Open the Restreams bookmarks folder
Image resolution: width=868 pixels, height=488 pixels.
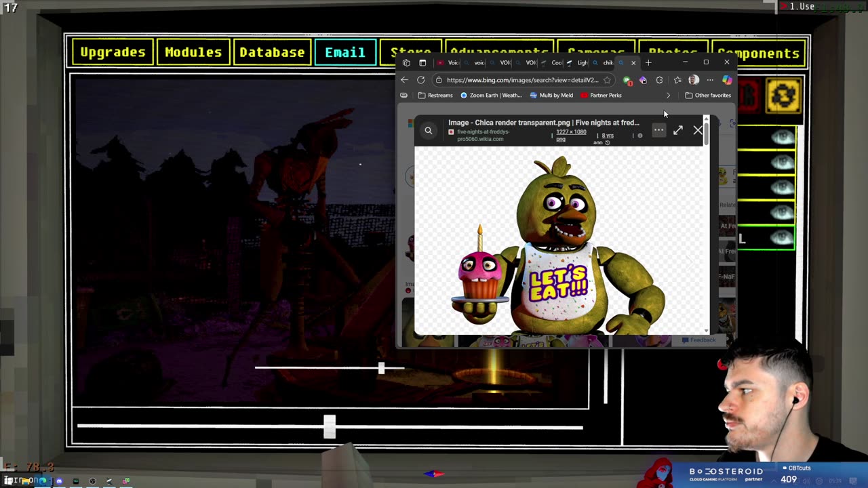click(435, 96)
